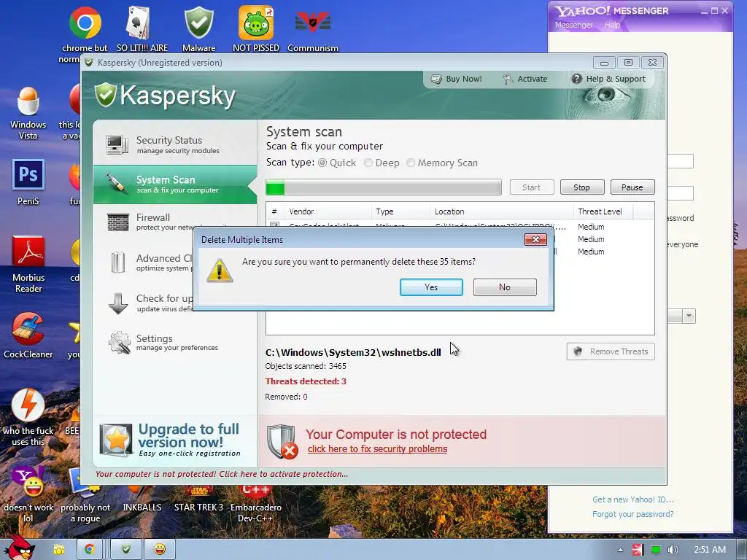Click the warning triangle icon in dialog
This screenshot has height=560, width=747.
[x=220, y=271]
